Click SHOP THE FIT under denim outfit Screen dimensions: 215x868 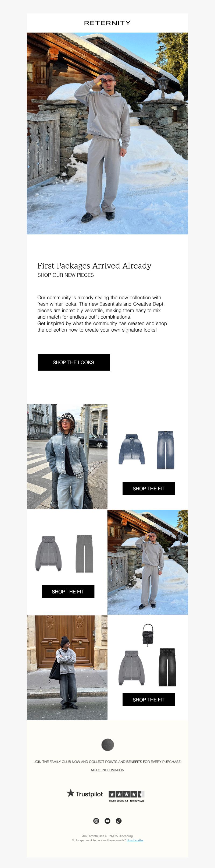(x=149, y=488)
